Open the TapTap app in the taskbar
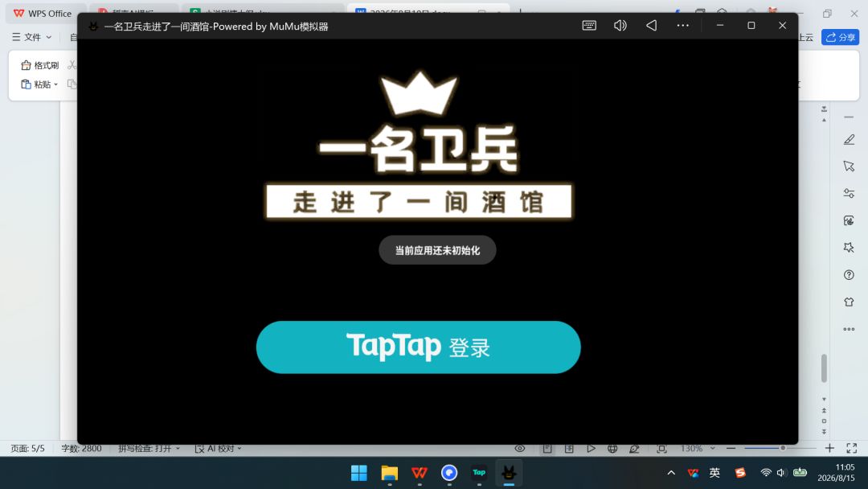 [x=479, y=472]
